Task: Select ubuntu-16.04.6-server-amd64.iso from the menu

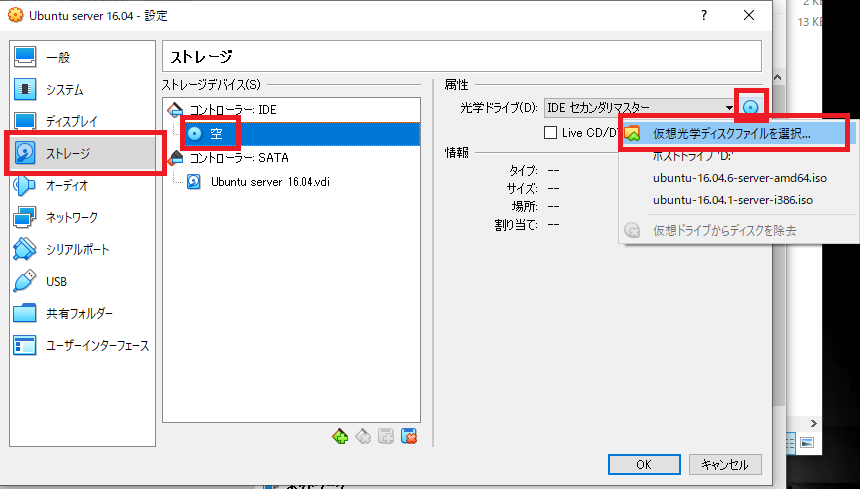Action: [738, 178]
